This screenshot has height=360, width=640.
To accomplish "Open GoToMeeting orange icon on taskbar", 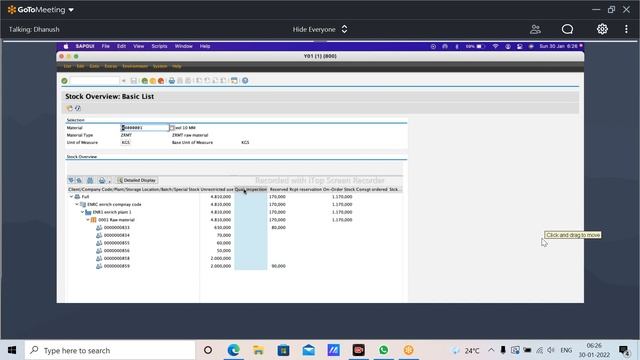I will point(408,350).
